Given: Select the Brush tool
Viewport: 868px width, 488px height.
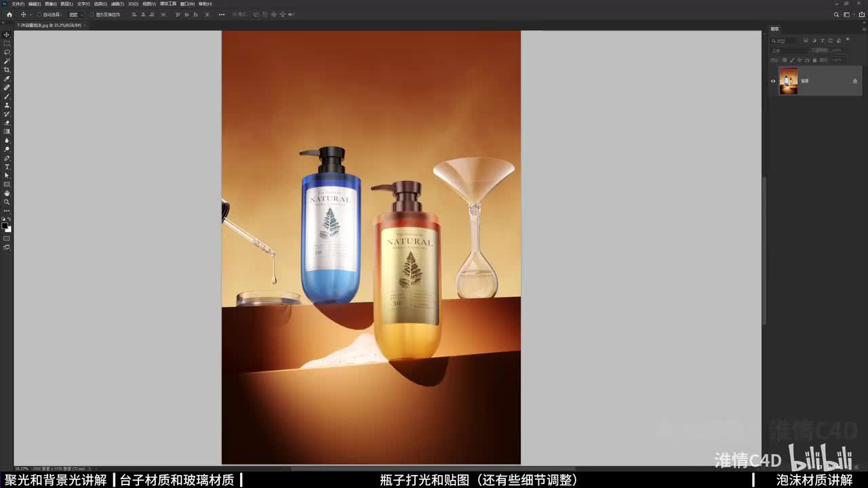Looking at the screenshot, I should click(x=7, y=96).
